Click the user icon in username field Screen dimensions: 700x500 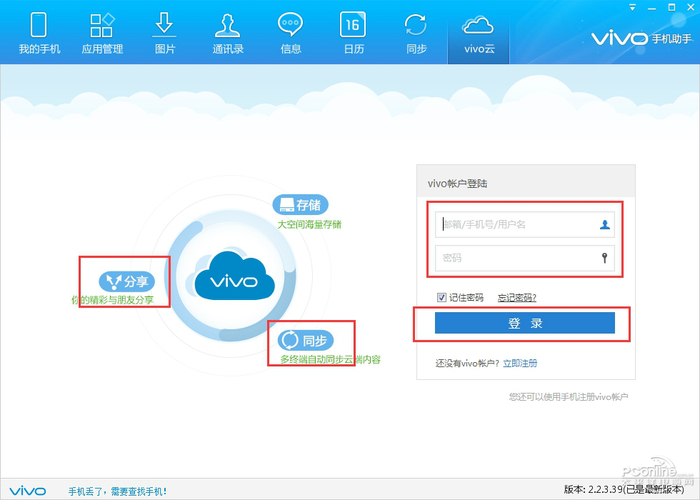pyautogui.click(x=604, y=225)
